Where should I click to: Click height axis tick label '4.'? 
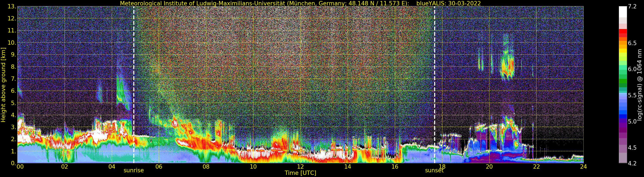point(14,115)
